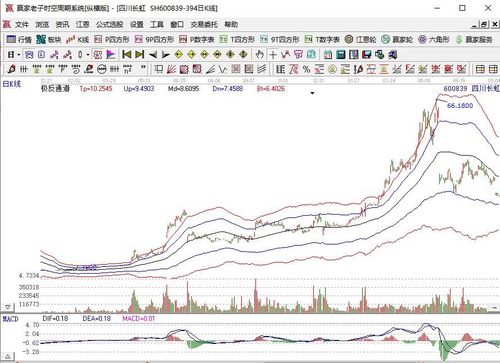Click the MACD indicator label

click(x=10, y=319)
